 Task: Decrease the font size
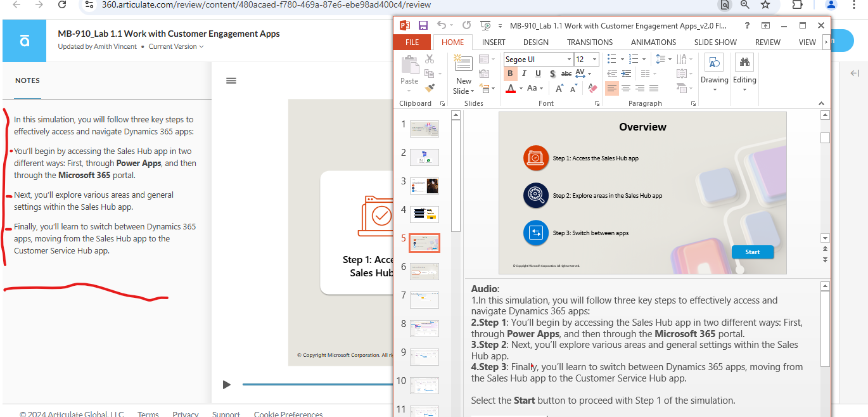click(x=574, y=88)
